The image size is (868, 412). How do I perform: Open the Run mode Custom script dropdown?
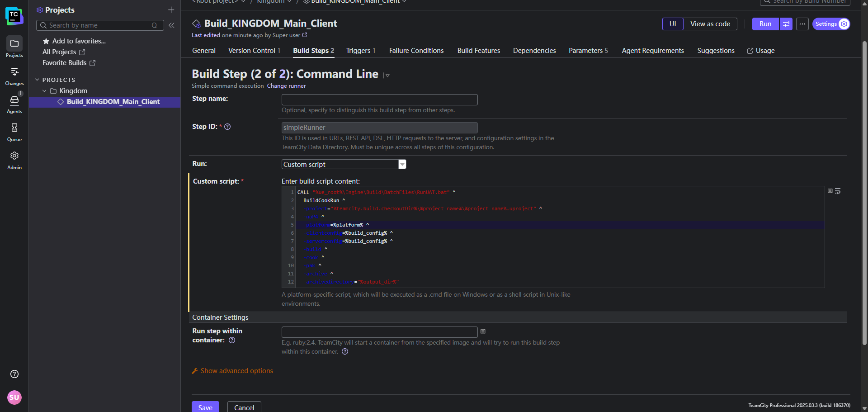[344, 164]
